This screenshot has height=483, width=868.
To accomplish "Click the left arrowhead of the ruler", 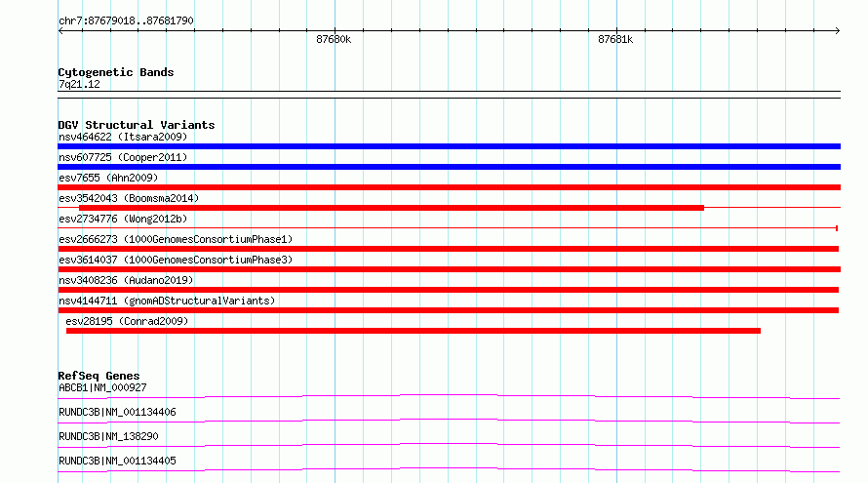I will [60, 31].
